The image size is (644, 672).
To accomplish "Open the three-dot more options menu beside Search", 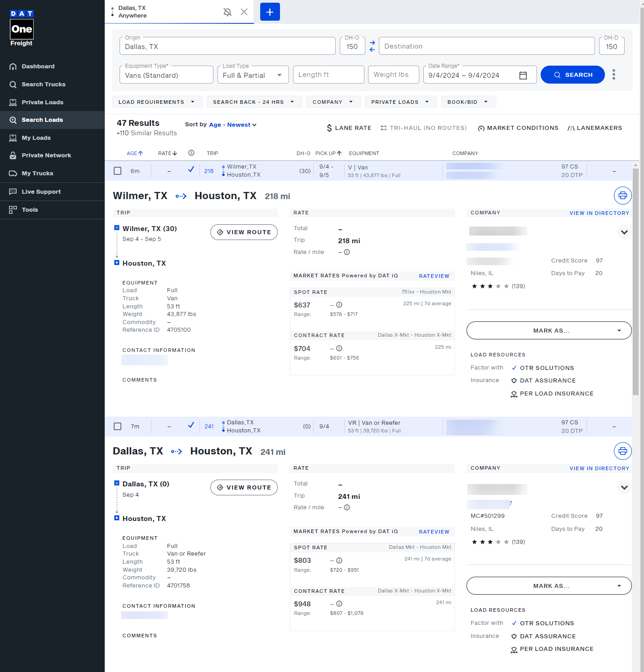I will (x=614, y=75).
